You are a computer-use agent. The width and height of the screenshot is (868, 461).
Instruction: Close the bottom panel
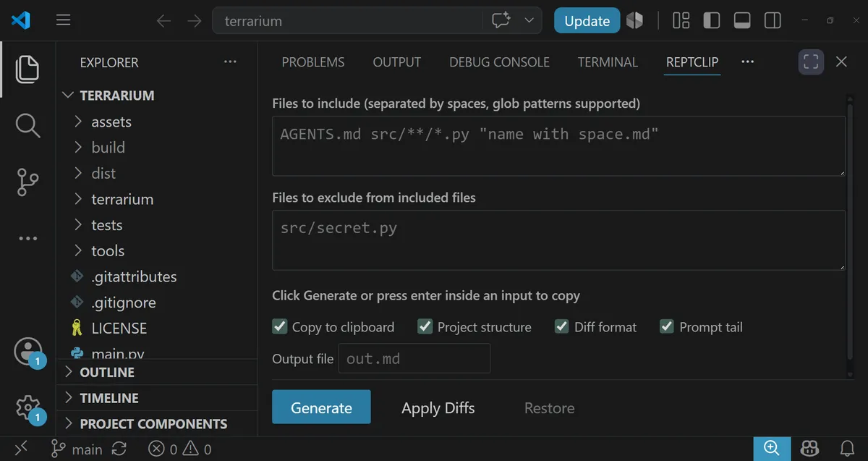[x=841, y=62]
